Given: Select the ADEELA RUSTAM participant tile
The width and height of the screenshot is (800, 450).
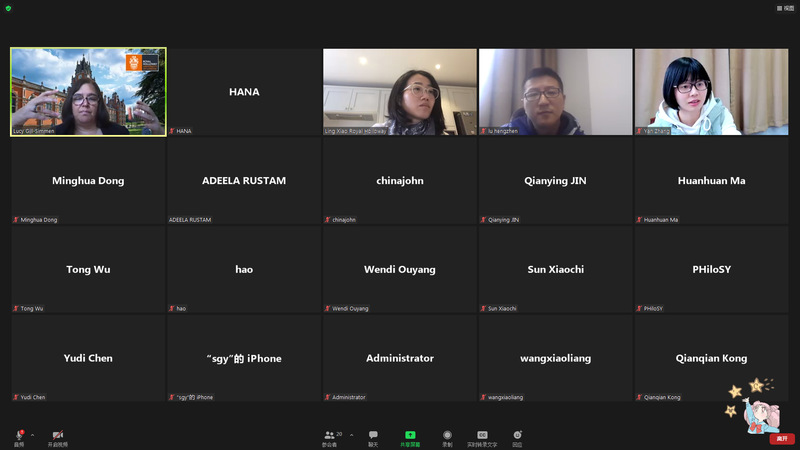Looking at the screenshot, I should (244, 181).
